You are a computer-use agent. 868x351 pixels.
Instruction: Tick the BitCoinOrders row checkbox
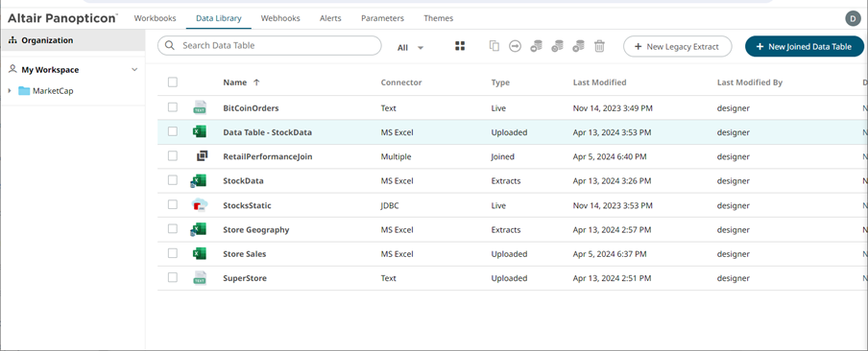[173, 107]
